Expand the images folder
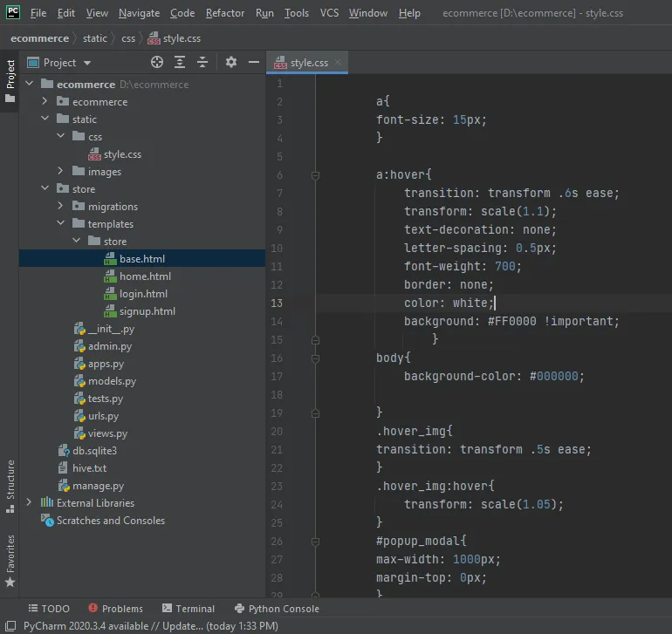 (61, 171)
